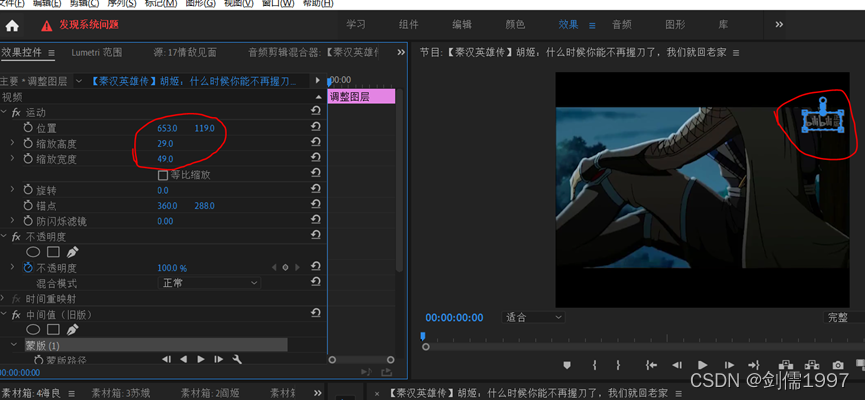Image resolution: width=865 pixels, height=400 pixels.
Task: Reset the 防闪烁滤镜 parameter
Action: 316,221
